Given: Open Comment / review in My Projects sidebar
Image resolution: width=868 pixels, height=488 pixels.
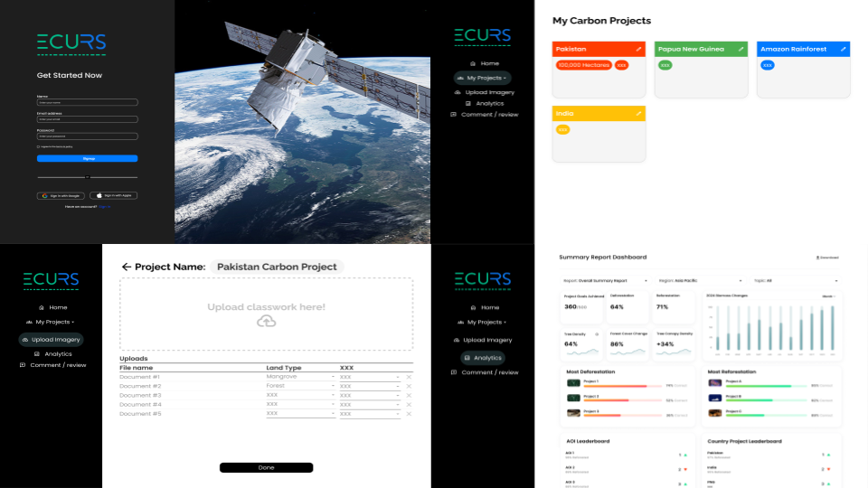Looking at the screenshot, I should pos(485,115).
